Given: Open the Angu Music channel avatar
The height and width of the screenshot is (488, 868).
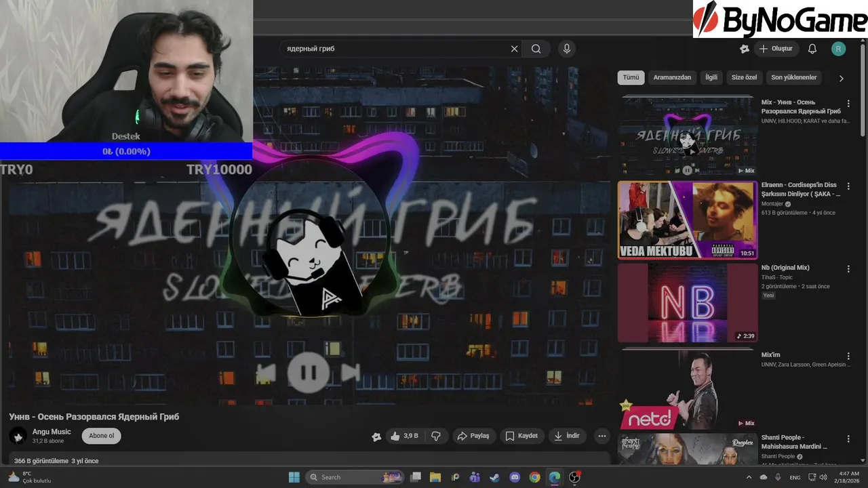Looking at the screenshot, I should (x=18, y=436).
